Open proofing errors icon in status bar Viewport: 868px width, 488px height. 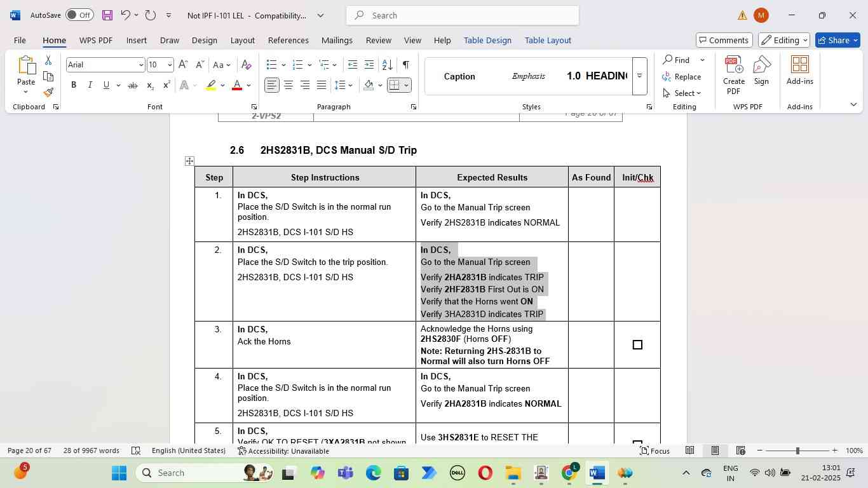click(x=135, y=451)
